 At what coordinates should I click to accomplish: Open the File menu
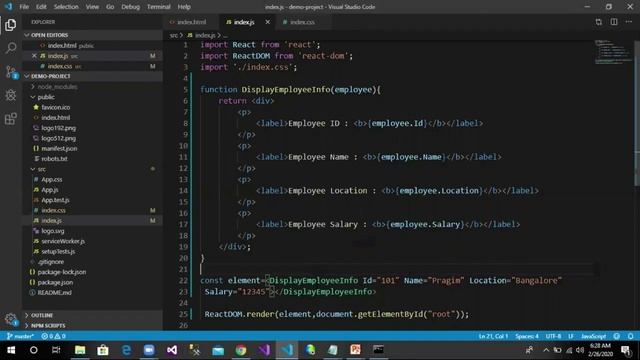point(24,7)
